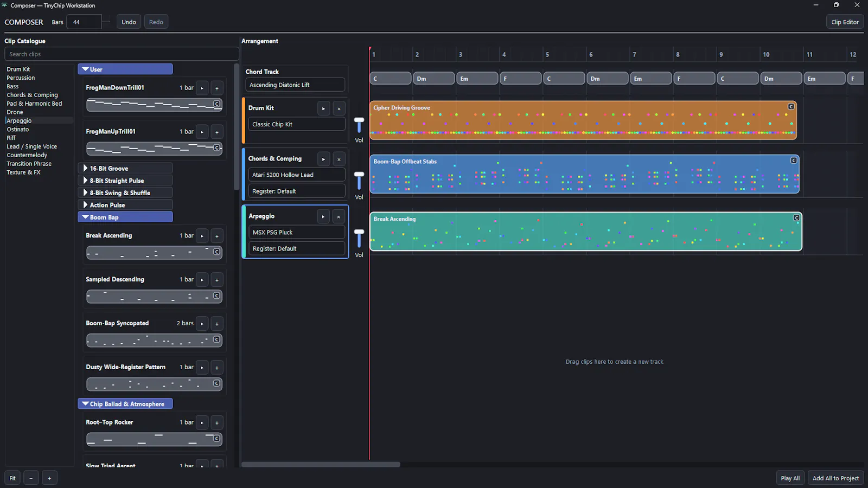The height and width of the screenshot is (488, 868).
Task: Remove the Arpeggio track
Action: [x=338, y=216]
